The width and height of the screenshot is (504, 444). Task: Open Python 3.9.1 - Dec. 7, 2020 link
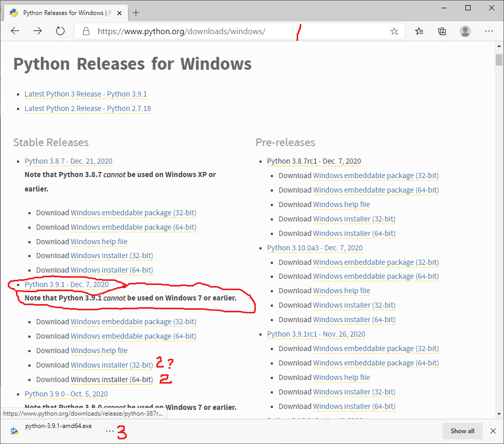point(67,284)
